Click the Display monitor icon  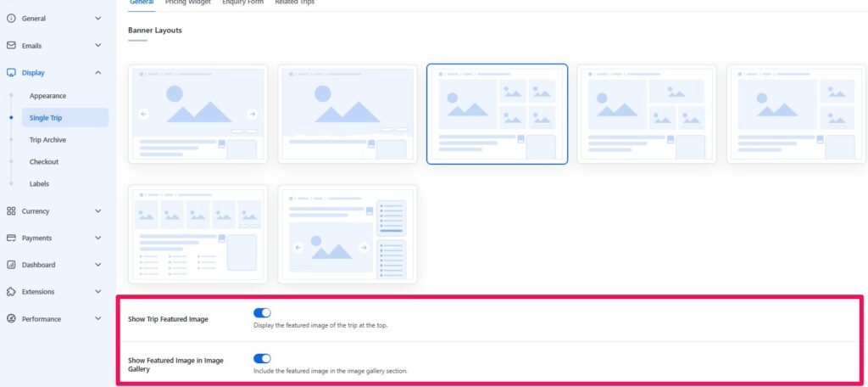pyautogui.click(x=11, y=73)
